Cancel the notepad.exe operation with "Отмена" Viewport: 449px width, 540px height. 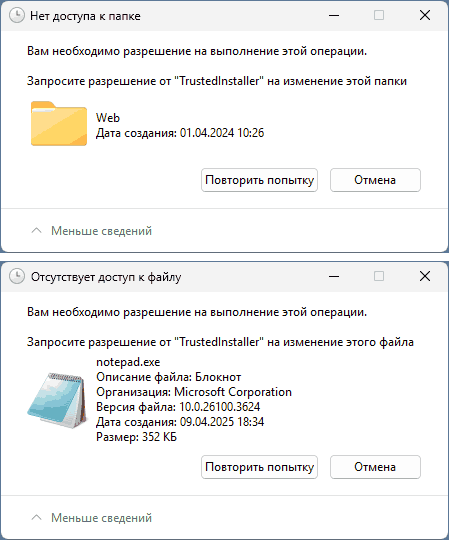pos(375,467)
